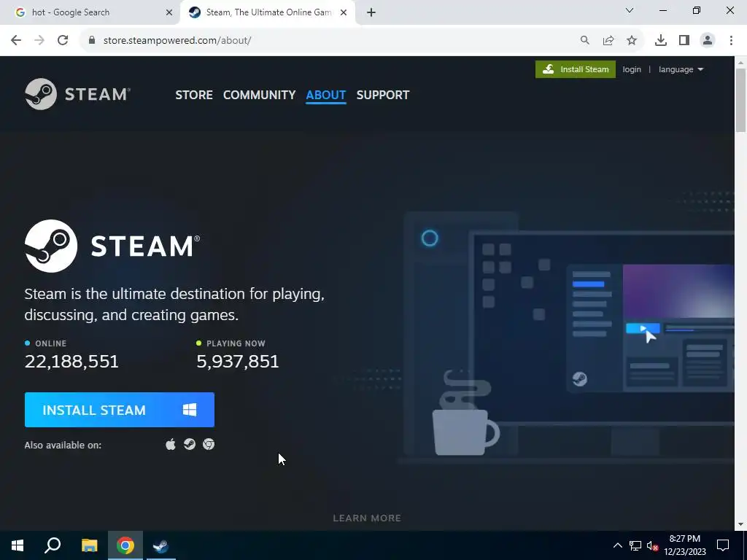Choose the Chrome OS icon under Also available on

point(209,444)
